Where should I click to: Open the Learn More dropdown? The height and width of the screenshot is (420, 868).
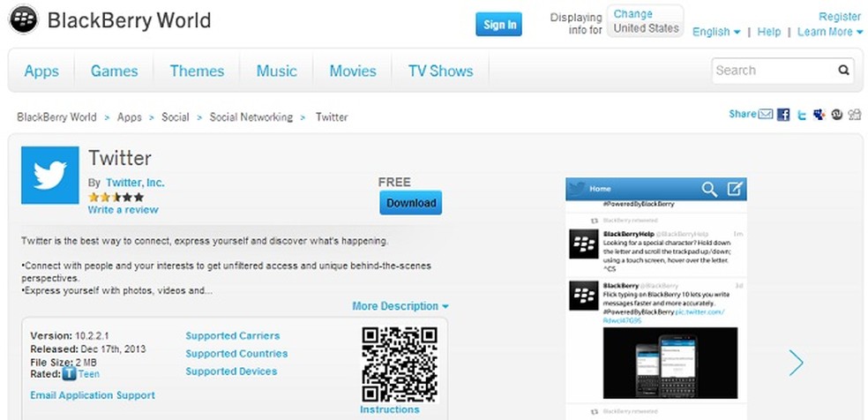pos(829,32)
